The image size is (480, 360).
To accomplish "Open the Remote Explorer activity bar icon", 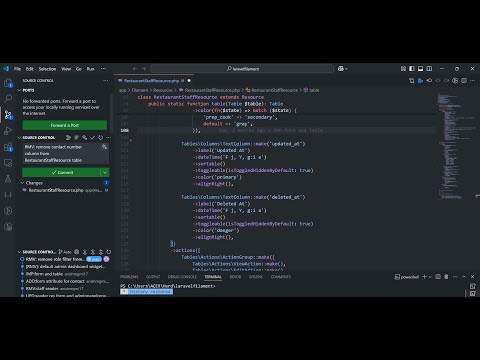I will point(8,163).
